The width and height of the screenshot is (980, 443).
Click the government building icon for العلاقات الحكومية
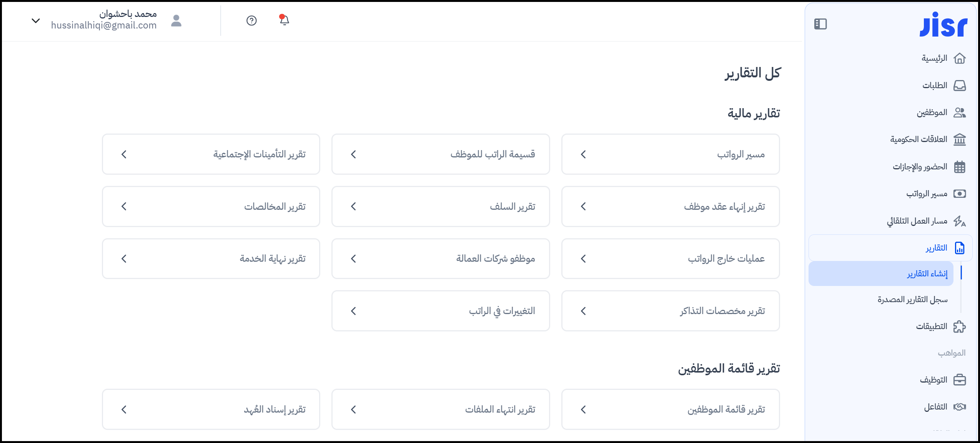[960, 139]
